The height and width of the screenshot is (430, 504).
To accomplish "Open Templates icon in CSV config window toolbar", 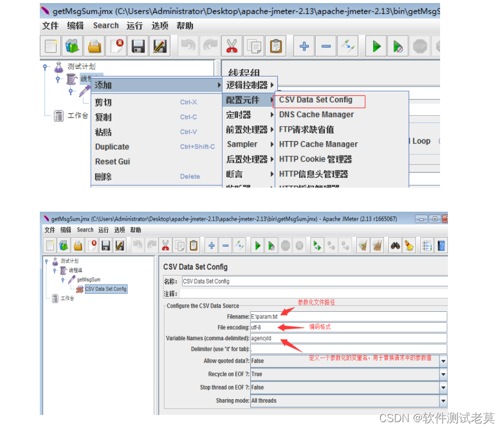I will tap(64, 245).
